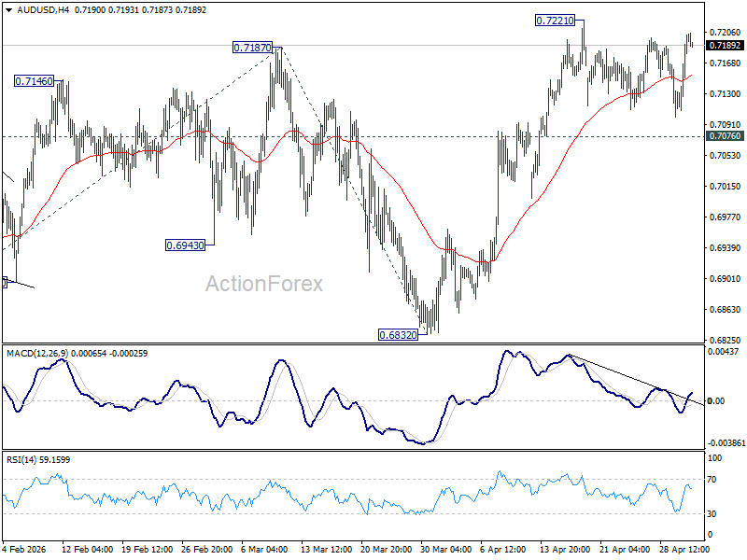The width and height of the screenshot is (747, 560).
Task: Select the 0.68320 low price label
Action: tap(399, 335)
